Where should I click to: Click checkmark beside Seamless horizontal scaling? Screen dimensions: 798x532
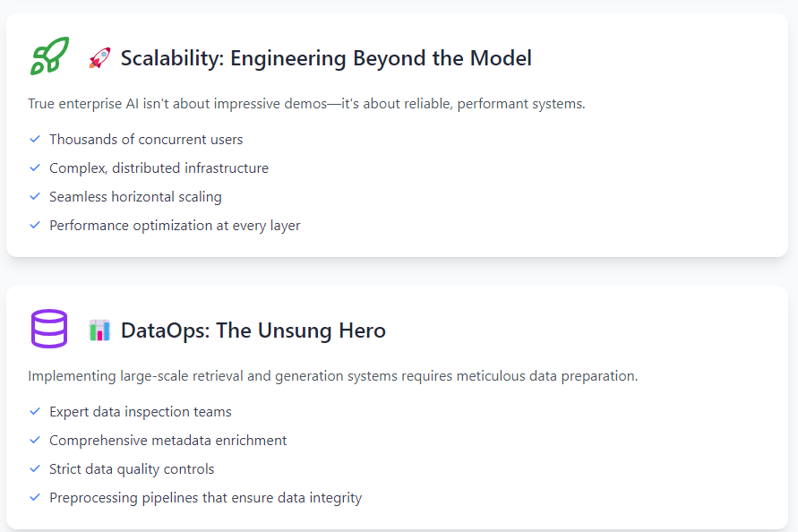(x=35, y=196)
